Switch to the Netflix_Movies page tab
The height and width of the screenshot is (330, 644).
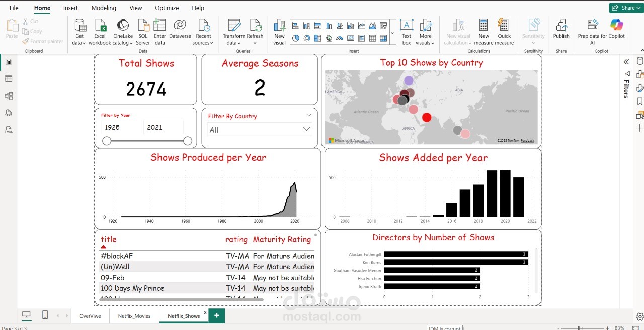[x=134, y=316]
